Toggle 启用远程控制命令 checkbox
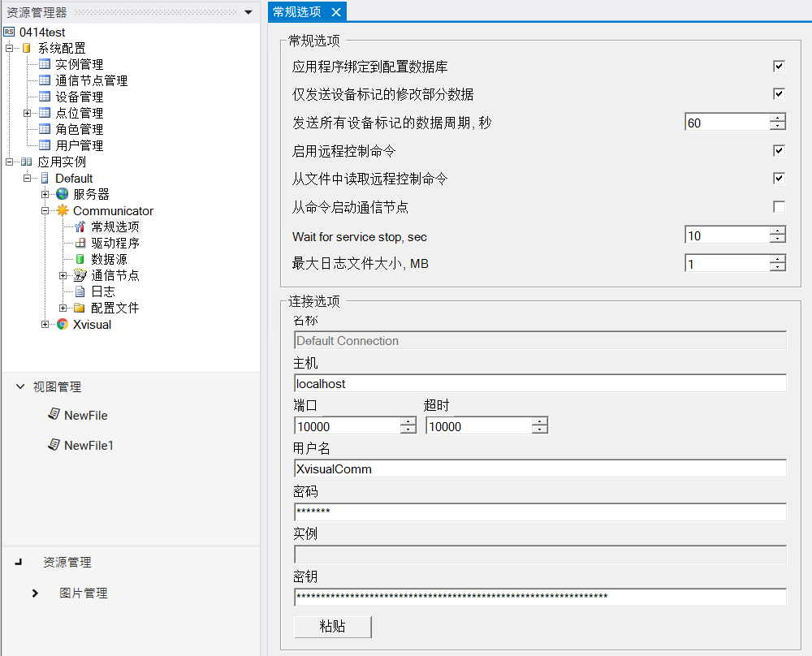812x656 pixels. tap(779, 151)
